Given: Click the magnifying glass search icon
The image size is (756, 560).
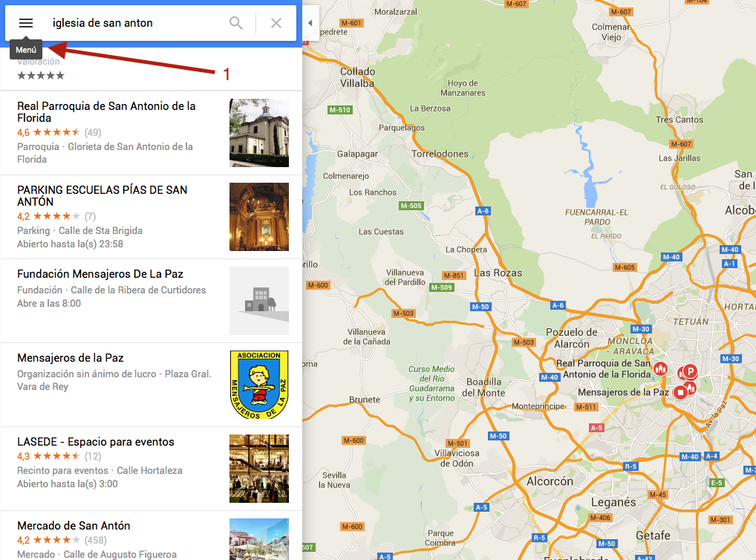Looking at the screenshot, I should point(235,23).
